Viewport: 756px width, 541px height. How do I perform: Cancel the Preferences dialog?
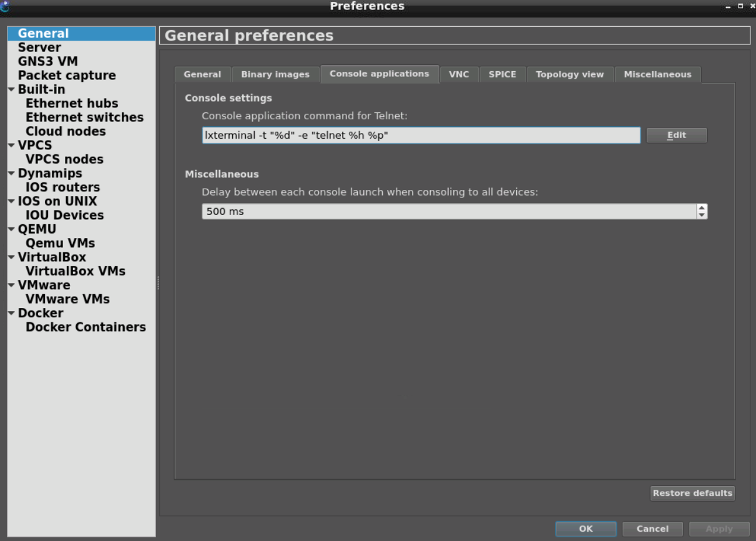coord(652,529)
